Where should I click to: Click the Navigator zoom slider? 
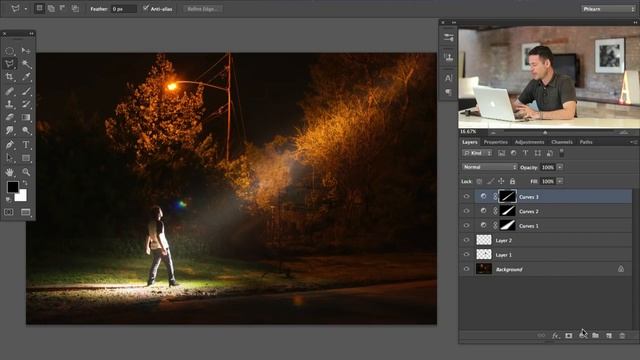click(x=545, y=132)
